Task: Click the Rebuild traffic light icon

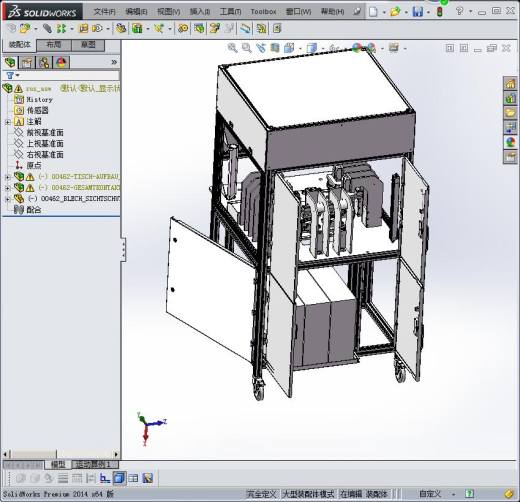Action: pos(440,12)
